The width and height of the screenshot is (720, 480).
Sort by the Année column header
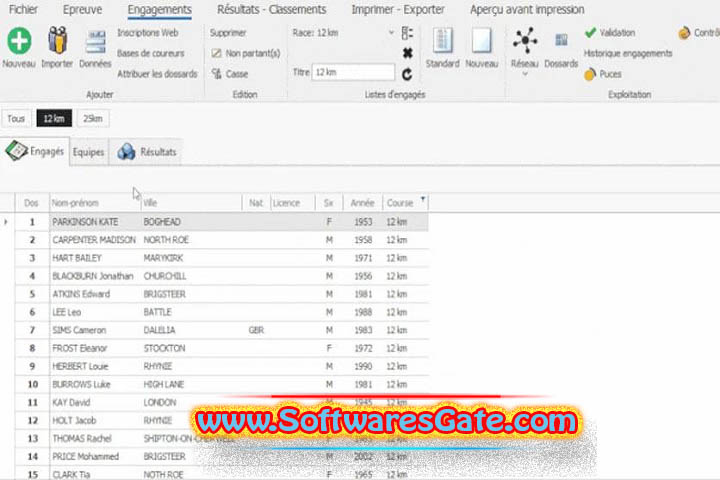[x=363, y=203]
